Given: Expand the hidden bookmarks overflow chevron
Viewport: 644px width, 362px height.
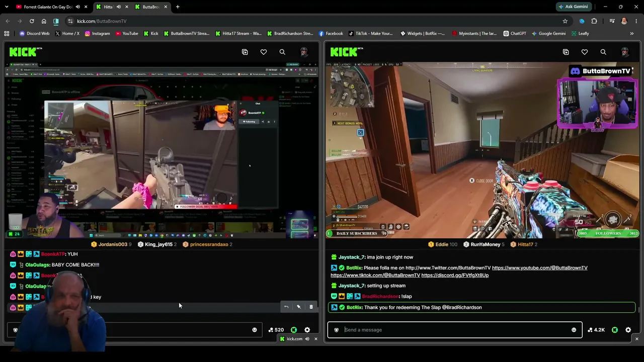Looking at the screenshot, I should pyautogui.click(x=632, y=34).
